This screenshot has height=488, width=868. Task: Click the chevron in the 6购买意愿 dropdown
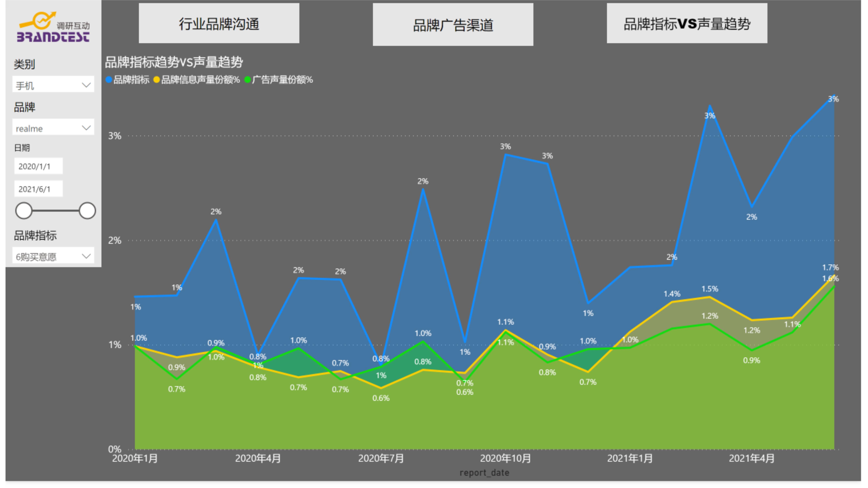[86, 256]
